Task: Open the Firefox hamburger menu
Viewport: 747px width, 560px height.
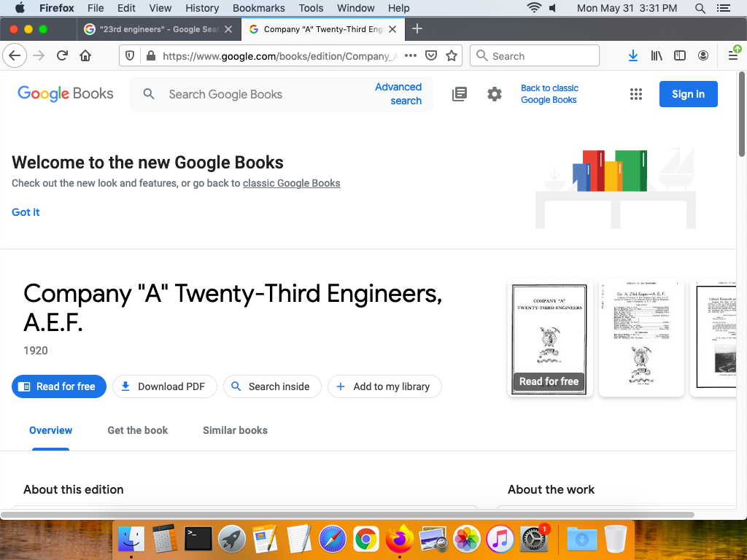Action: (x=733, y=56)
